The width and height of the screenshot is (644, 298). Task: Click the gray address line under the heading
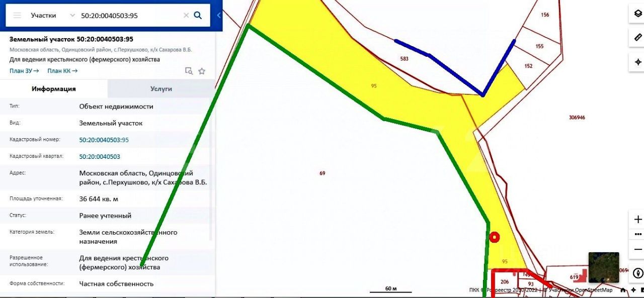point(101,50)
